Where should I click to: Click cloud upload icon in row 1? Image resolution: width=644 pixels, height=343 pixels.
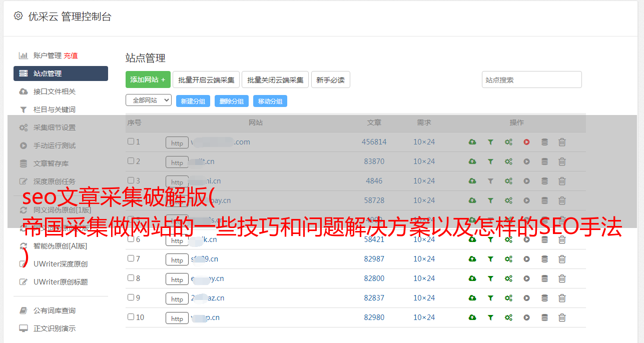pos(472,142)
